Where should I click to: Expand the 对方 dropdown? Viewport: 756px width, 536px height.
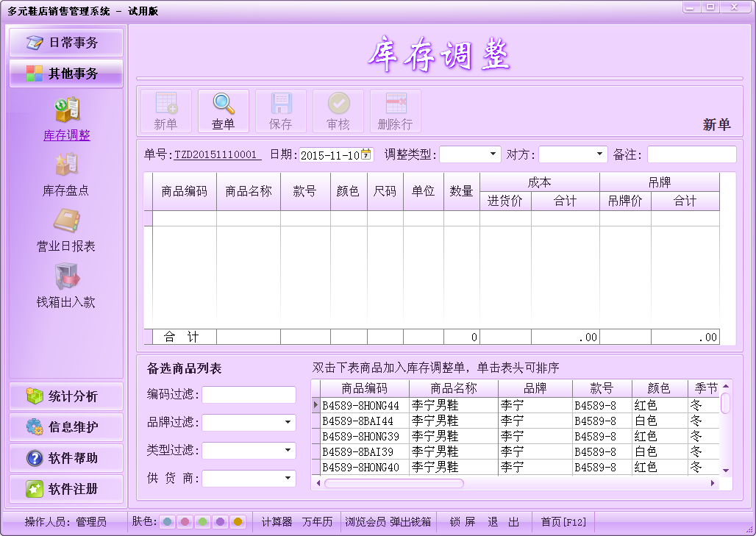click(599, 154)
